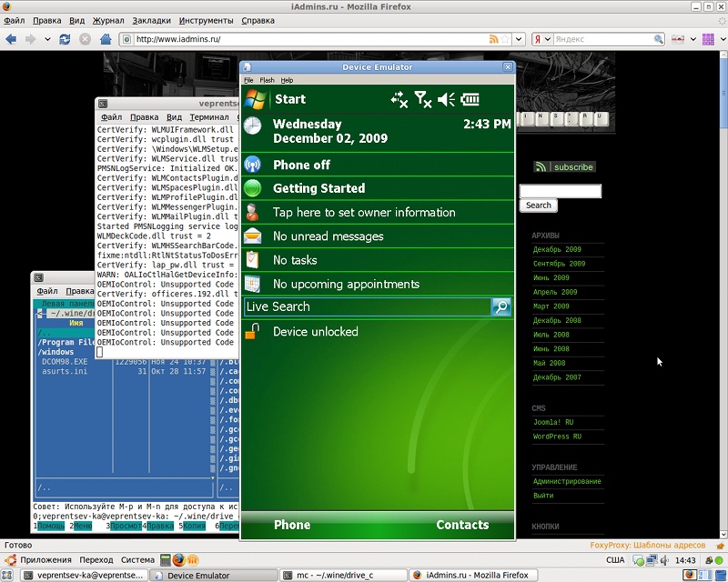Click the Yandex search input field

tap(602, 39)
